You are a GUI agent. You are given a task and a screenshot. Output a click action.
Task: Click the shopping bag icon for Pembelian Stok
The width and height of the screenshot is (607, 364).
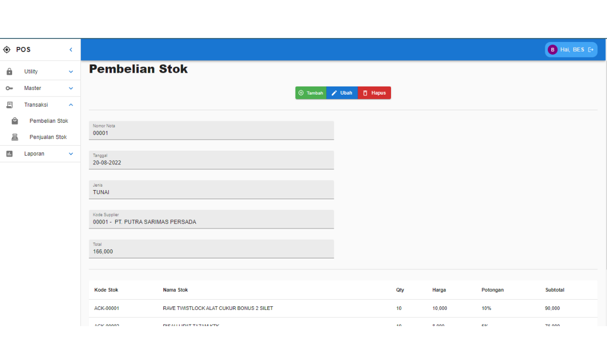[x=15, y=121]
